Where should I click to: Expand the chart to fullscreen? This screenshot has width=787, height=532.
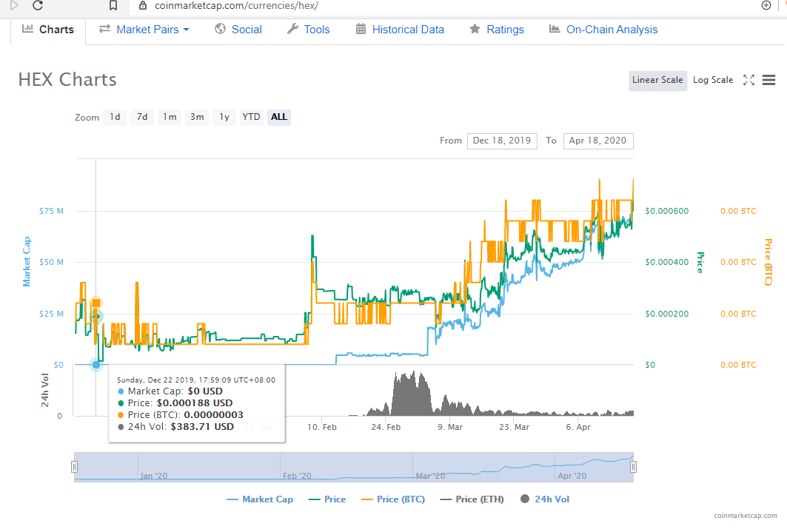click(x=749, y=80)
